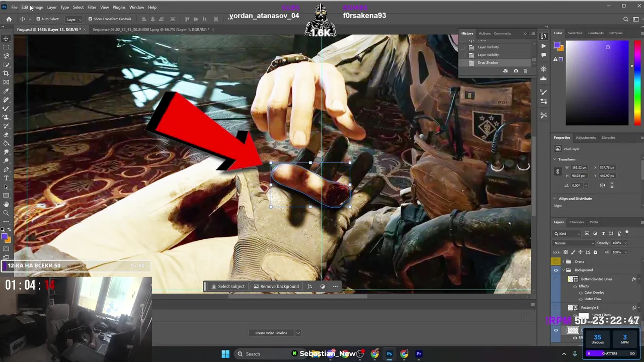Switch to the Adjustments tab
The image size is (644, 362).
(586, 138)
